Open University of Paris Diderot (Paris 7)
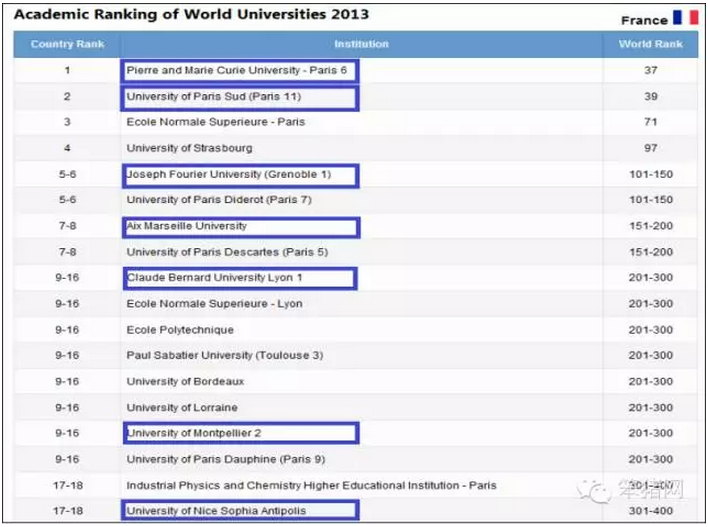 click(x=219, y=200)
